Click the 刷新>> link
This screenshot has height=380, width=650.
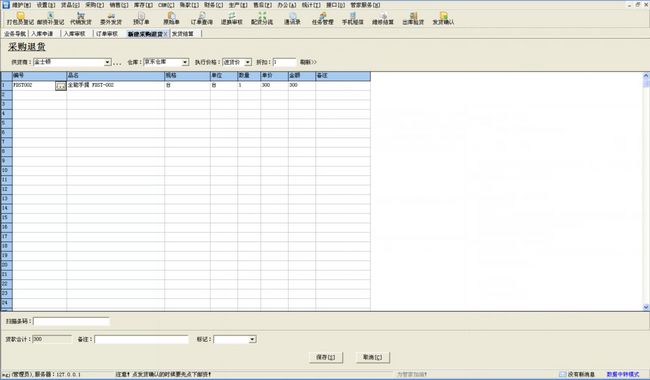coord(308,62)
